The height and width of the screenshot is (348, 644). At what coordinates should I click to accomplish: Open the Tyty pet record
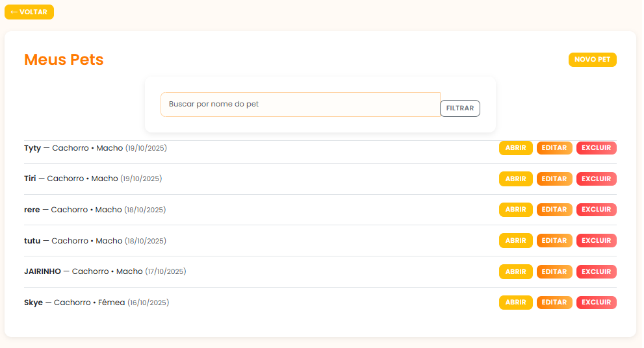tap(515, 148)
